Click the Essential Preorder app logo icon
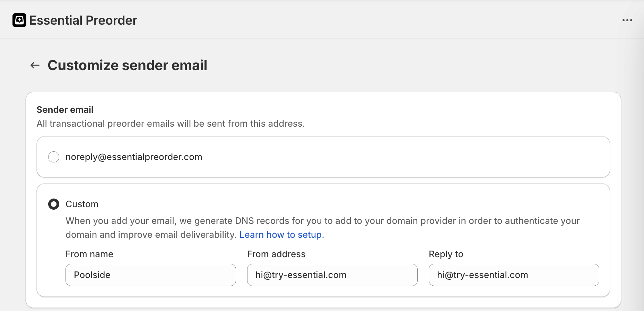Screen dimensions: 644x311 pyautogui.click(x=19, y=20)
